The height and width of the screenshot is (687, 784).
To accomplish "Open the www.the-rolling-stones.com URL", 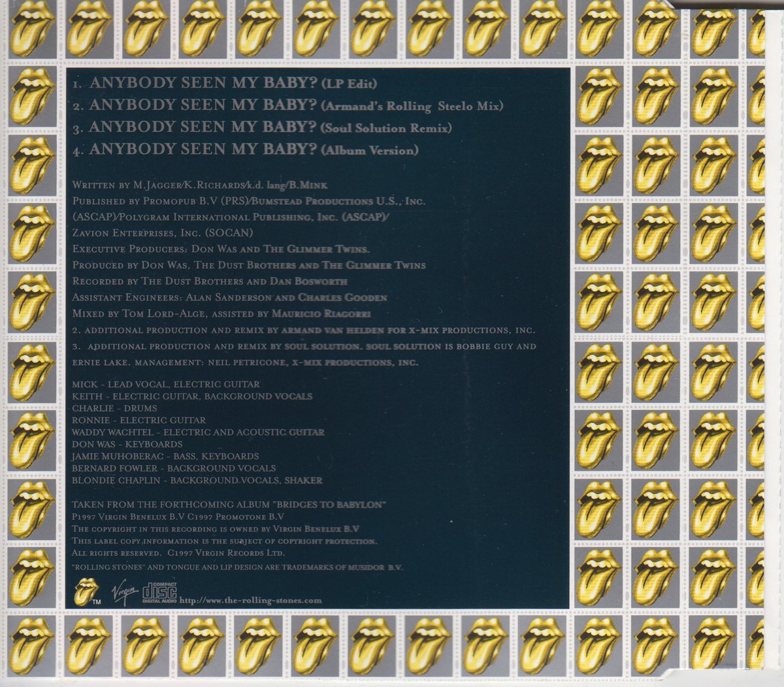I will pos(250,601).
